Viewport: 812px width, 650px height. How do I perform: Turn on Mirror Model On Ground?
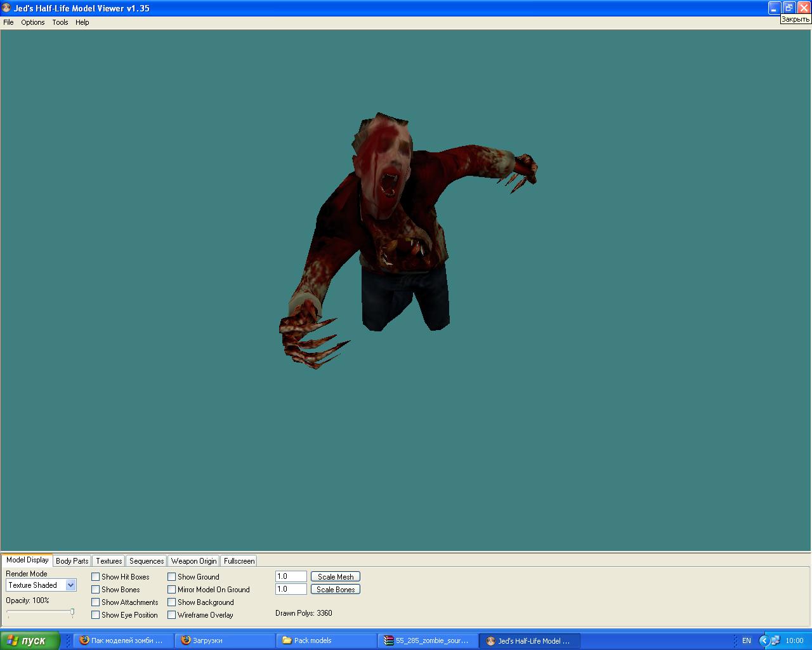pyautogui.click(x=172, y=590)
